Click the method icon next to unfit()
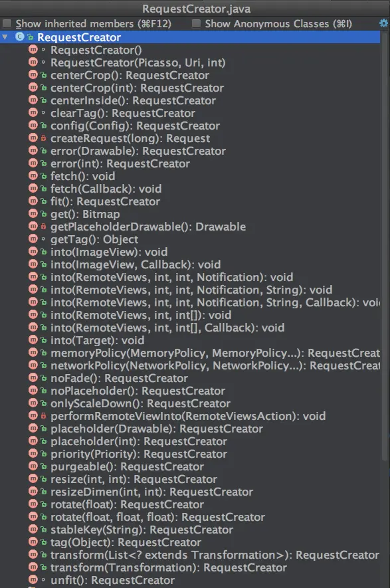Viewport: 390px width, 588px height. (x=33, y=580)
